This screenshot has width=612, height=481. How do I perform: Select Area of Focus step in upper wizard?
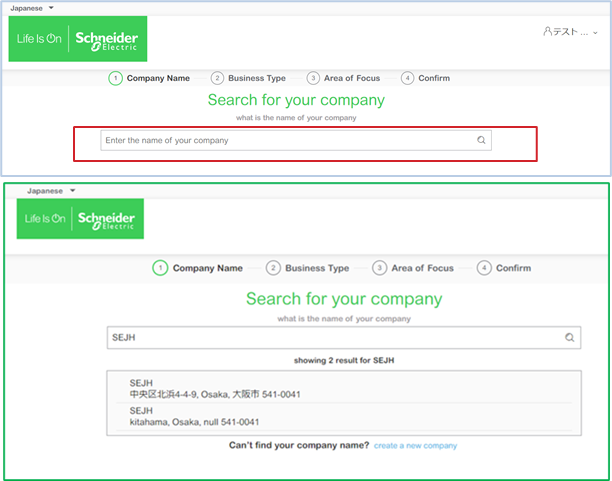tap(343, 78)
